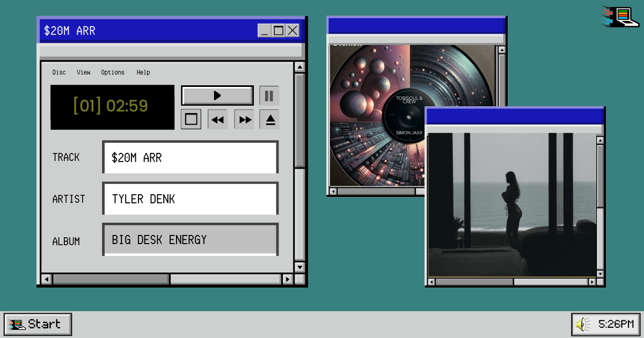Screen dimensions: 644x338
Task: Open the Options menu
Action: 113,72
